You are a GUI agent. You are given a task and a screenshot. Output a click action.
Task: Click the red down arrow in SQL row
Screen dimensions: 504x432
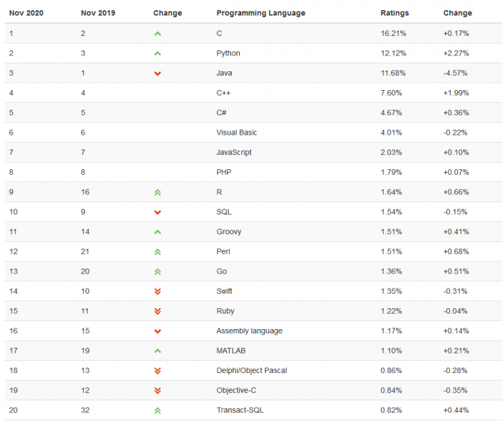(x=157, y=212)
